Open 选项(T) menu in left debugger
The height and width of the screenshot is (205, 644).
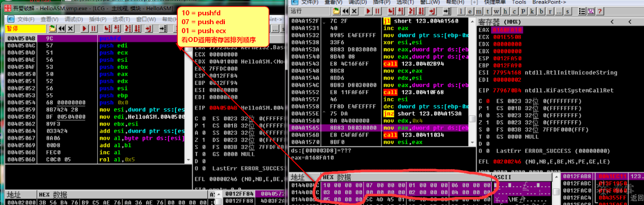[121, 19]
